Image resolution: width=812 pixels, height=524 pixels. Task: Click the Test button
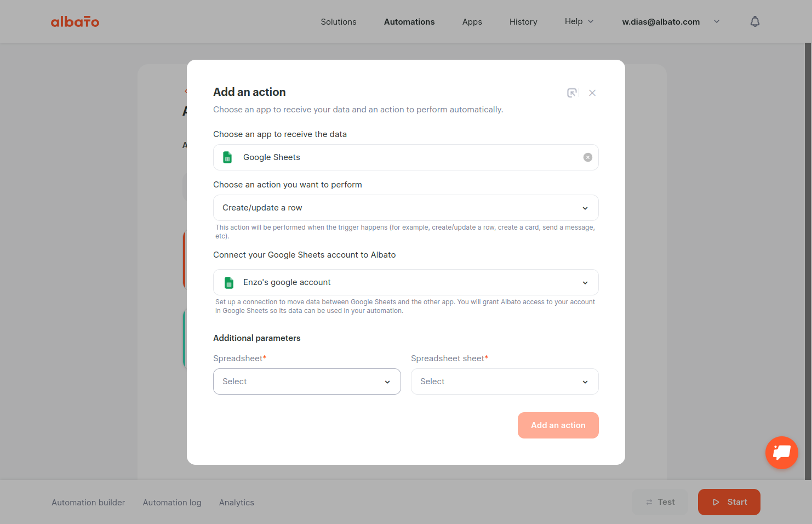(x=660, y=502)
